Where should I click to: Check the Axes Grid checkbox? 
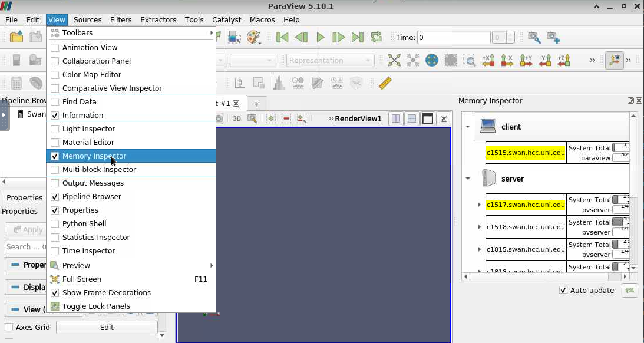point(9,328)
